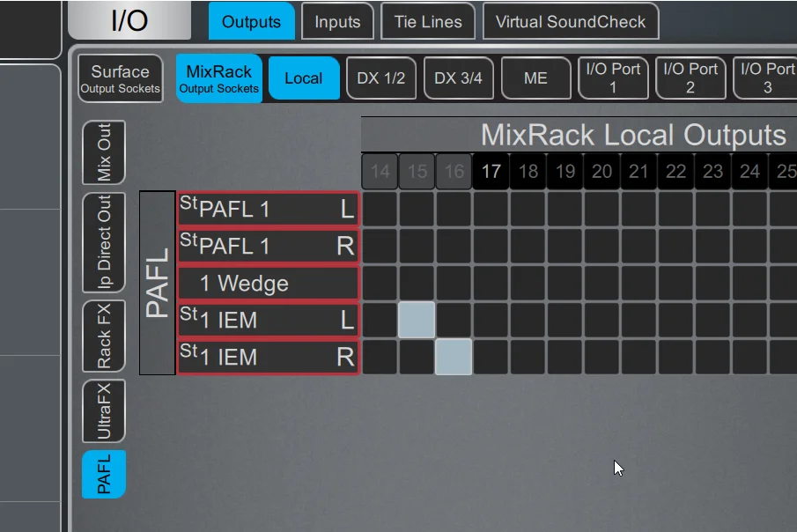The width and height of the screenshot is (797, 532).
Task: Select MixRack Output Sockets button
Action: pyautogui.click(x=219, y=78)
